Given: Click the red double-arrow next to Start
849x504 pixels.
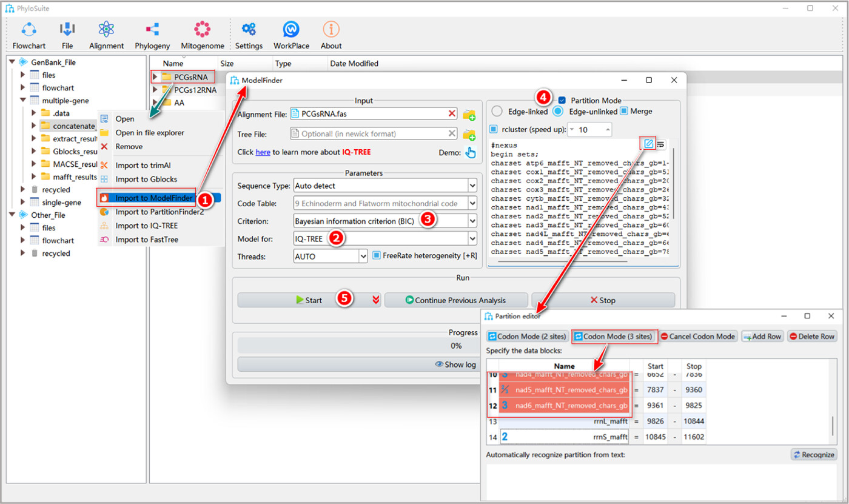Looking at the screenshot, I should coord(376,300).
